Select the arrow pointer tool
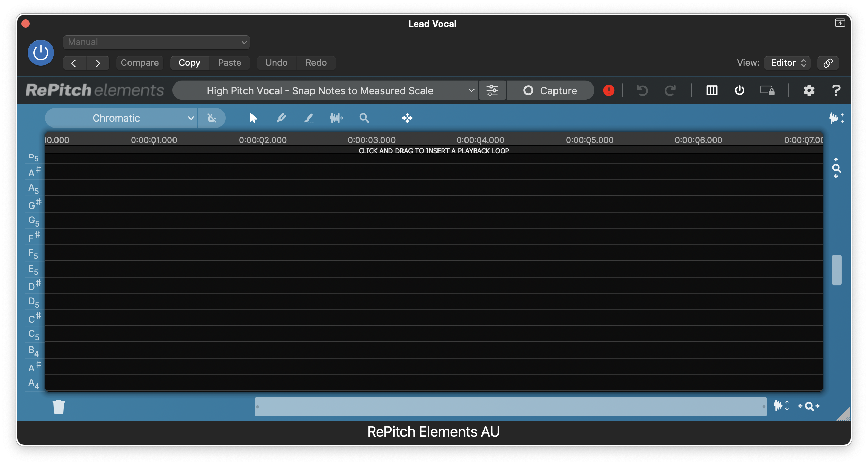This screenshot has height=465, width=868. (253, 118)
